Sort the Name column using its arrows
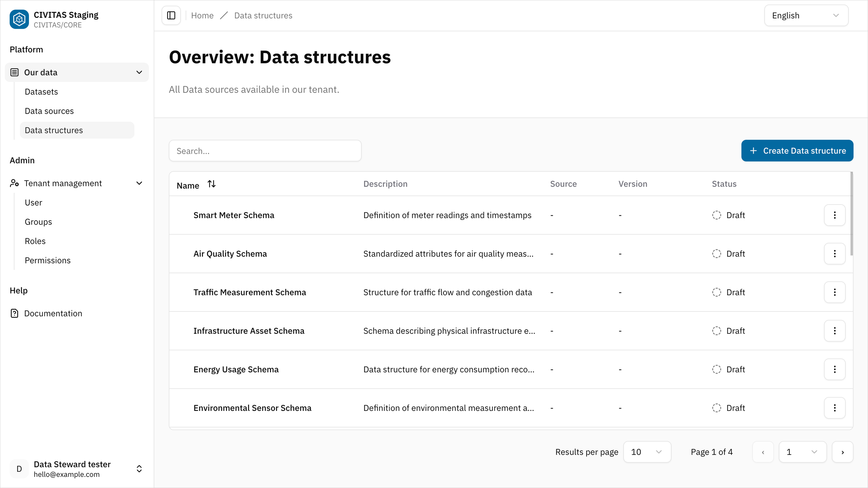This screenshot has width=868, height=488. [212, 184]
